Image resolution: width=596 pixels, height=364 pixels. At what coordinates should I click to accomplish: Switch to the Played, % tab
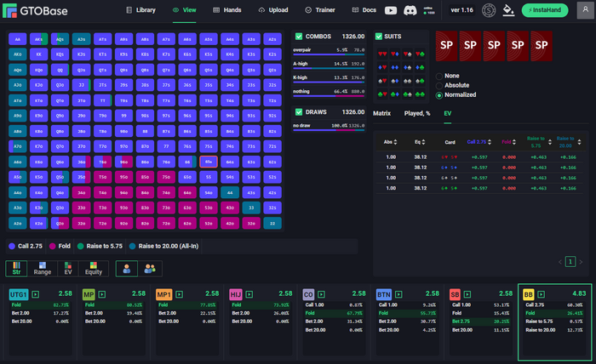click(x=417, y=113)
